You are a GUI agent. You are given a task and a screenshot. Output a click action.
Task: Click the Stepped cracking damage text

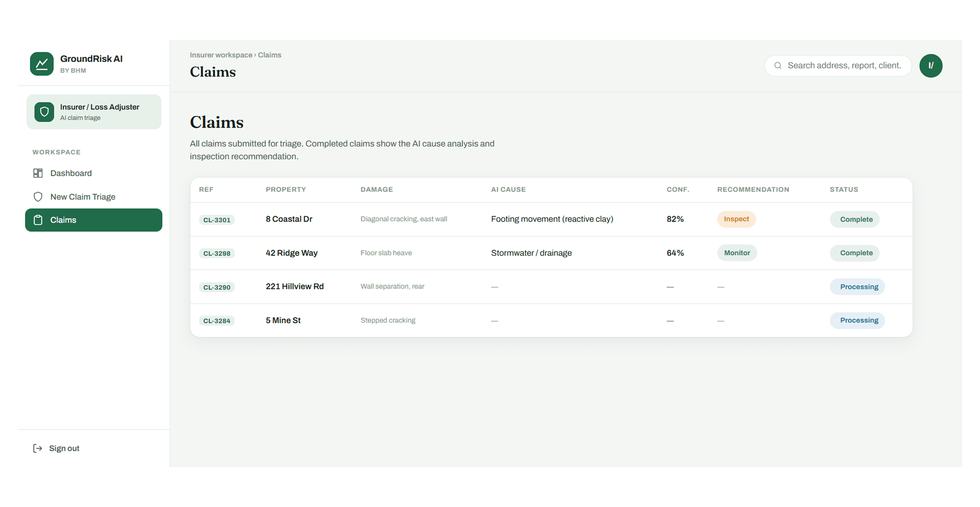[x=388, y=320]
